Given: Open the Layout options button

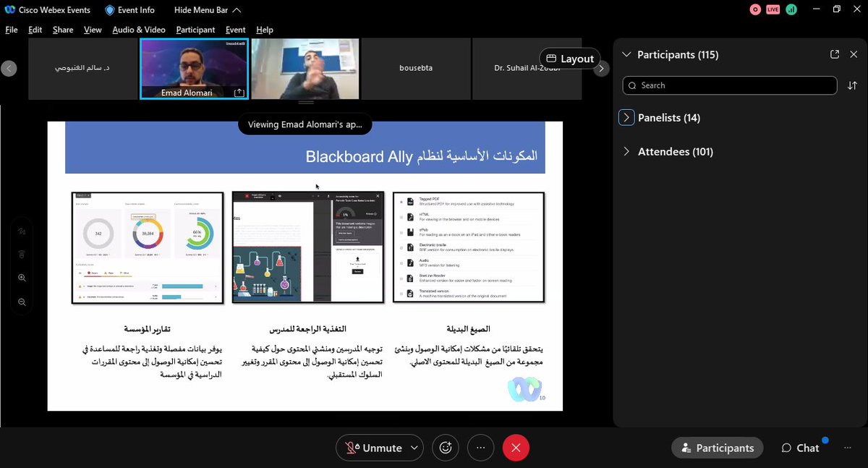Looking at the screenshot, I should point(570,59).
